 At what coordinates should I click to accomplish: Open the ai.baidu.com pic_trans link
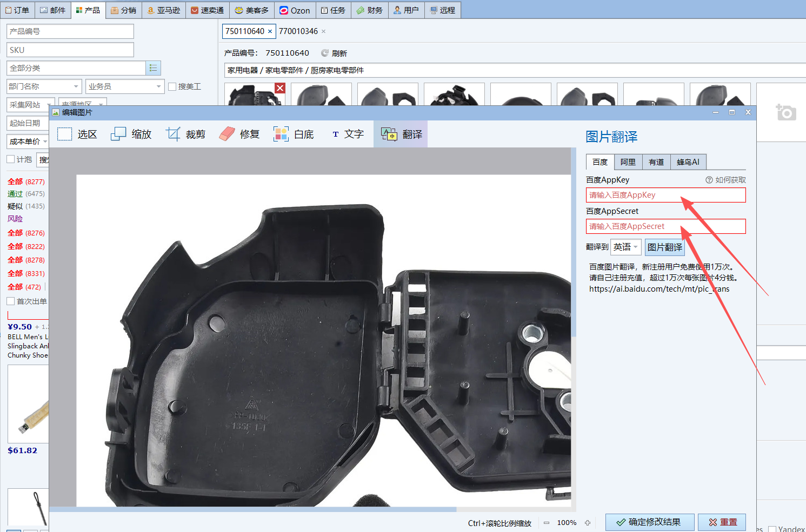point(660,289)
